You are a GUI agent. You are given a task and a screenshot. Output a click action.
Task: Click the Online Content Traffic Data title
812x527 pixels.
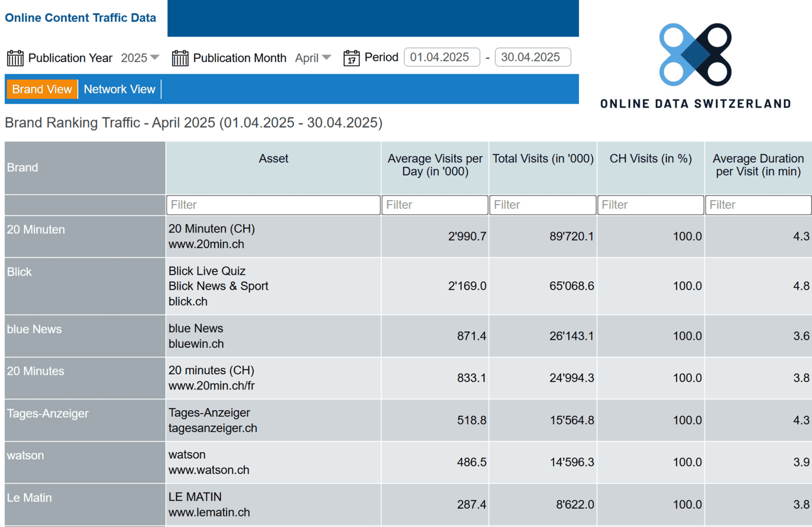[80, 18]
